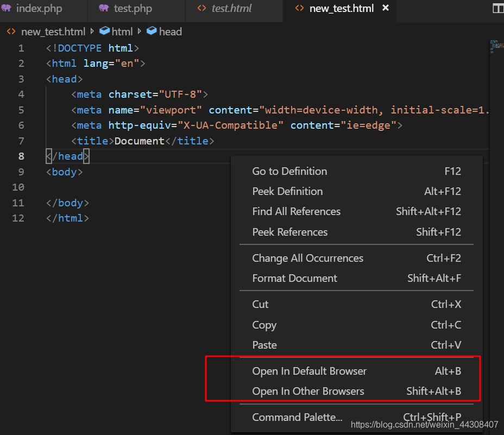Click the closing /body tag
Screen dimensions: 504x435
pos(67,203)
